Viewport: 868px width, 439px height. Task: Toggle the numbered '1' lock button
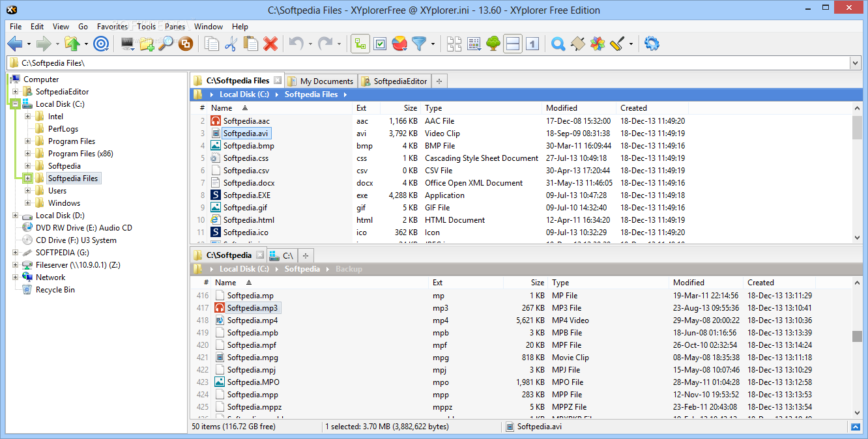click(x=532, y=44)
